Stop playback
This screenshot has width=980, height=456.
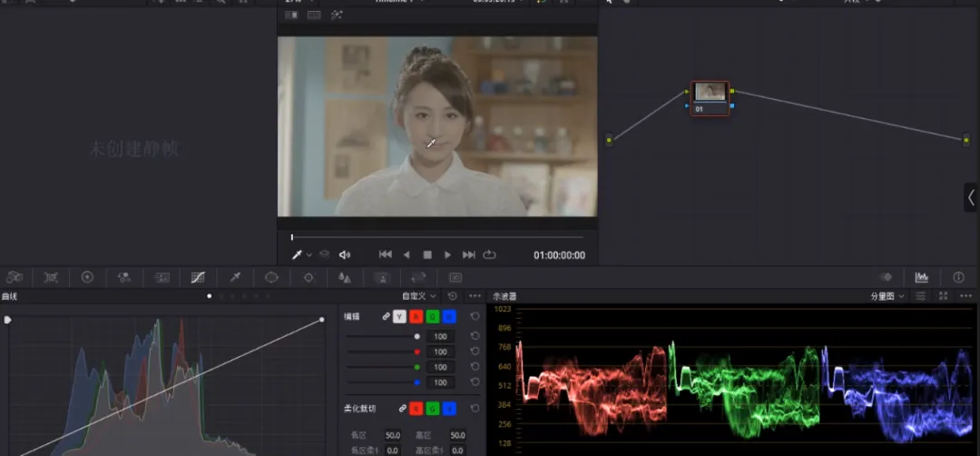pyautogui.click(x=427, y=254)
